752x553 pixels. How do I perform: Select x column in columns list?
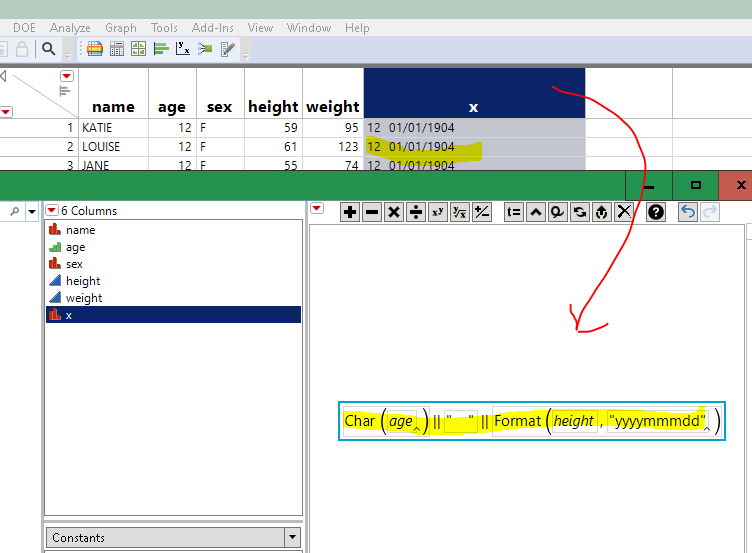pyautogui.click(x=173, y=315)
